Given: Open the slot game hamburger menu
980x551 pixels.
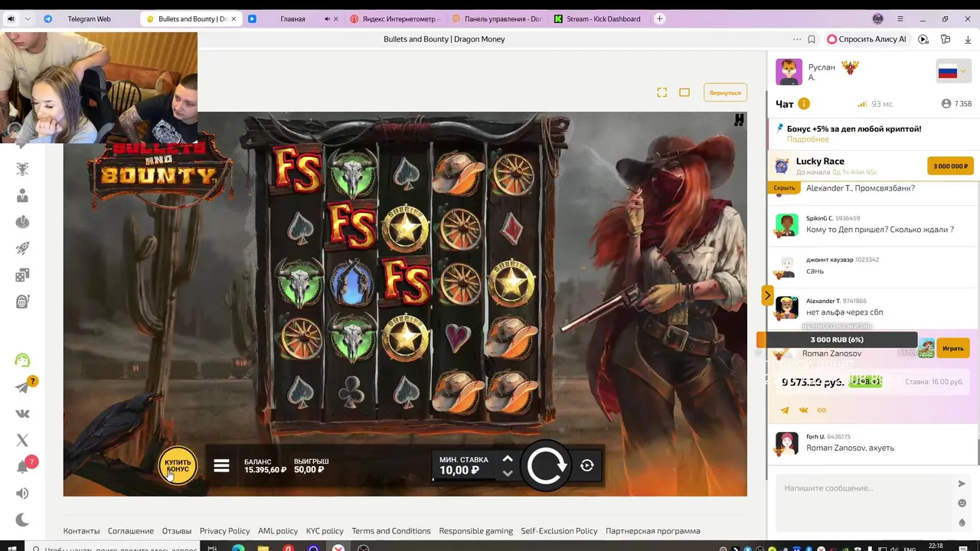Looking at the screenshot, I should (221, 465).
